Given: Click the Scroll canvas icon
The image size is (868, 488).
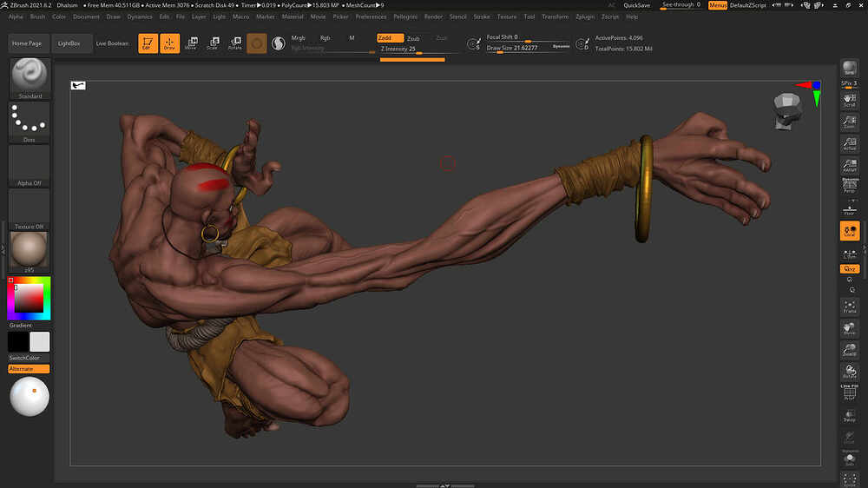Looking at the screenshot, I should tap(849, 100).
